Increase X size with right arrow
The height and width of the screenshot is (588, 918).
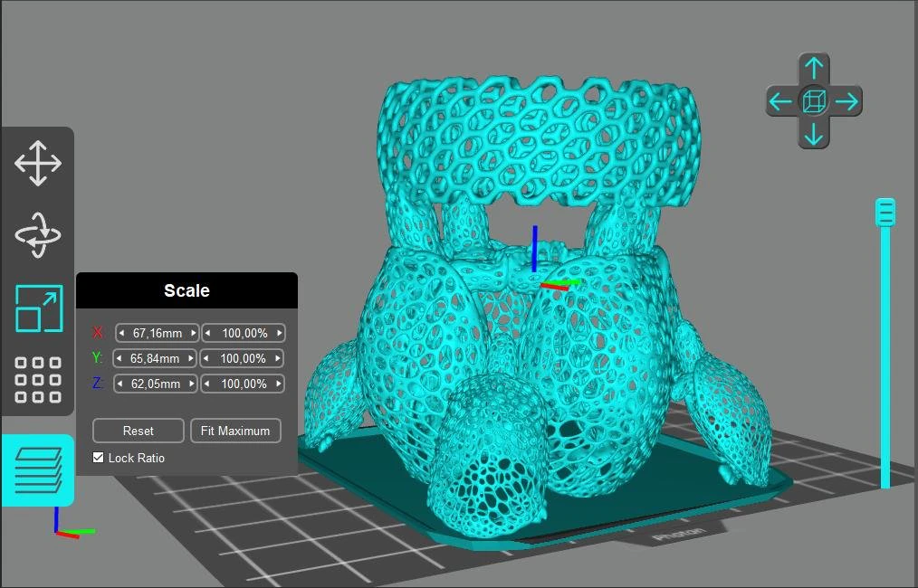click(194, 333)
